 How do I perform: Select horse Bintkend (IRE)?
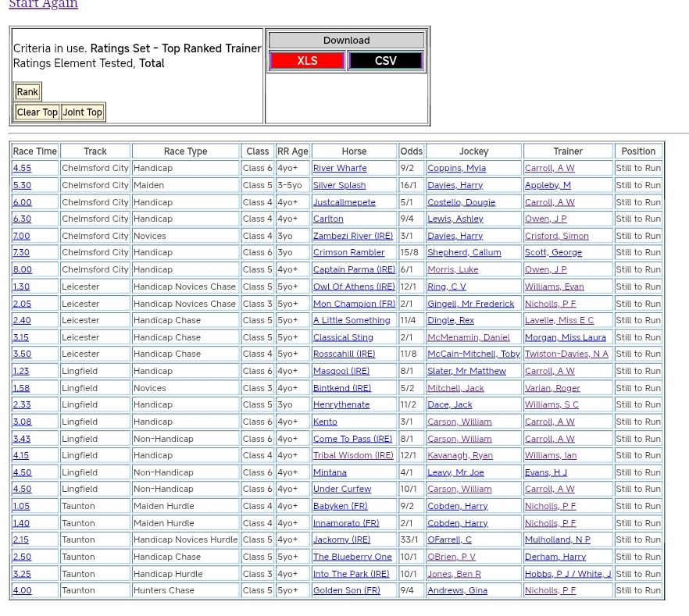point(341,388)
